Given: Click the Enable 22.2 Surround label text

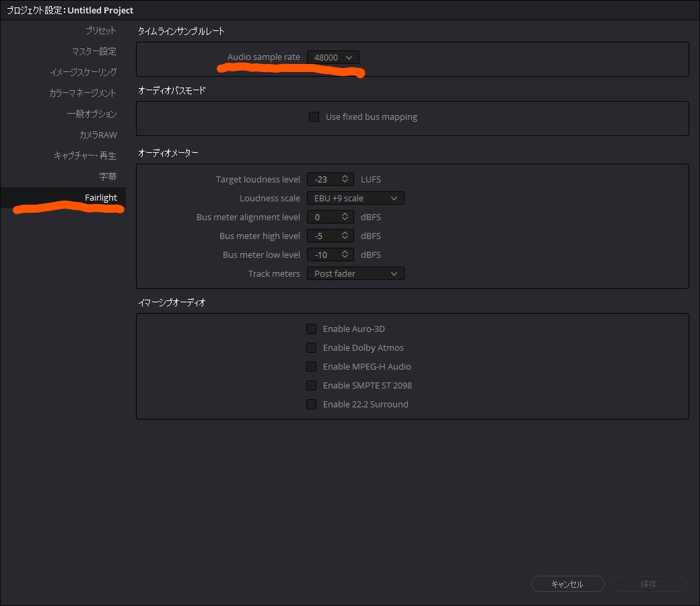Looking at the screenshot, I should pos(365,404).
